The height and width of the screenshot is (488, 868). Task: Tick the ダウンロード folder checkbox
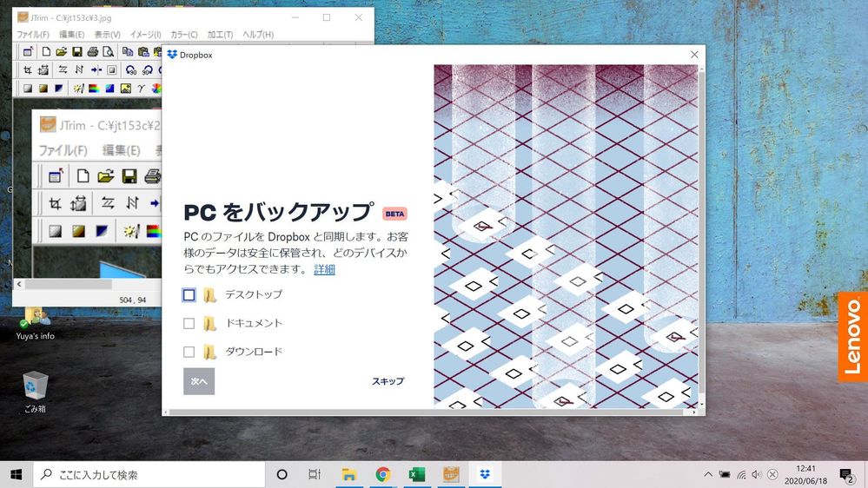189,352
